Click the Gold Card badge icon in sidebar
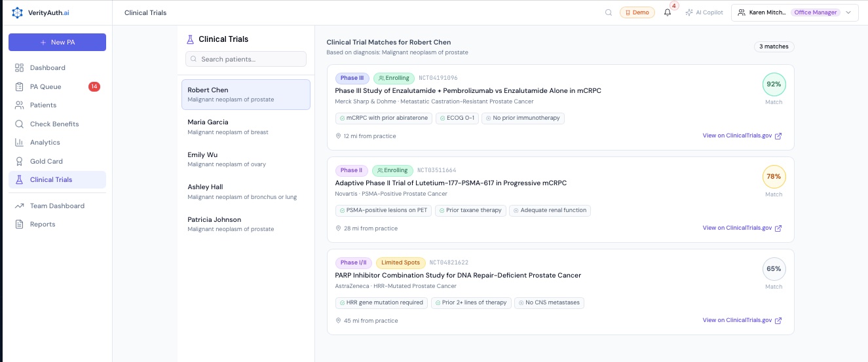 tap(18, 161)
